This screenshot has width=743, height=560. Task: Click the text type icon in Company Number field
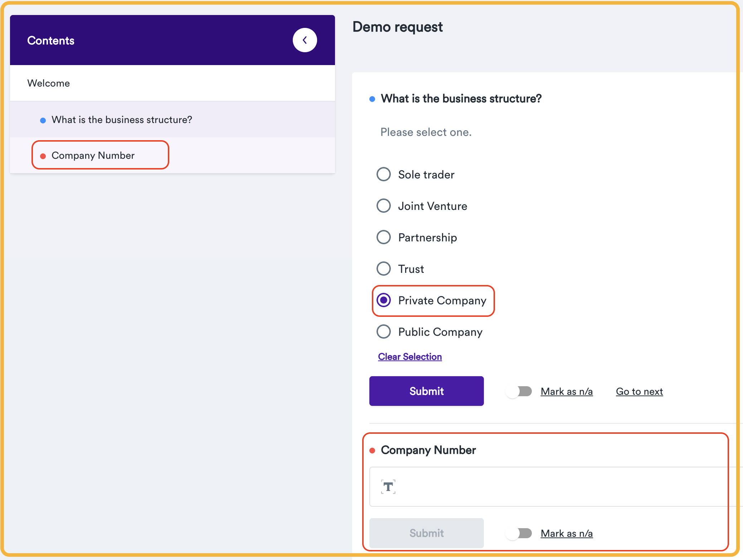[x=388, y=487]
